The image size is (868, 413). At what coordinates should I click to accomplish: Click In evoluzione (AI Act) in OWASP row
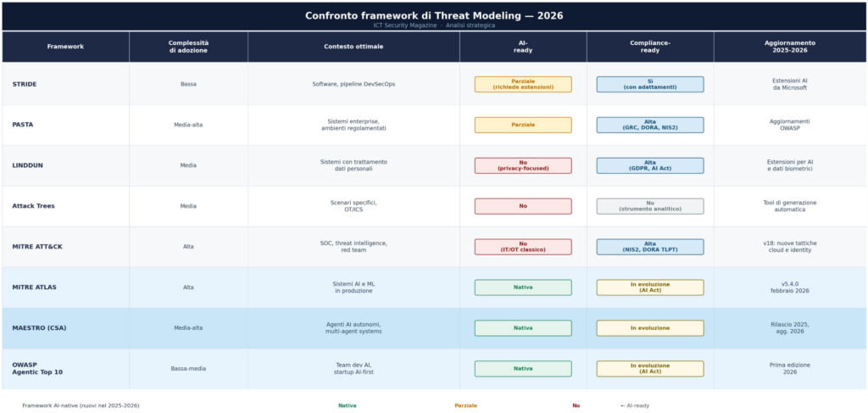coord(650,369)
